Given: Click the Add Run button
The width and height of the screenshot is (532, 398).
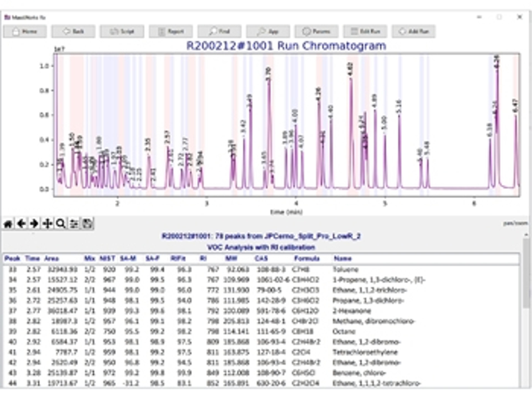Looking at the screenshot, I should (414, 31).
